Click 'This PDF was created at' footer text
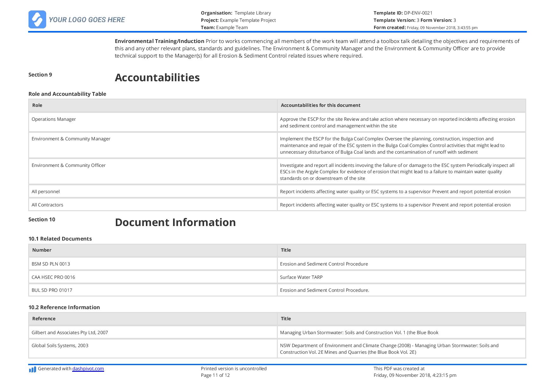555x392 pixels. [x=399, y=369]
